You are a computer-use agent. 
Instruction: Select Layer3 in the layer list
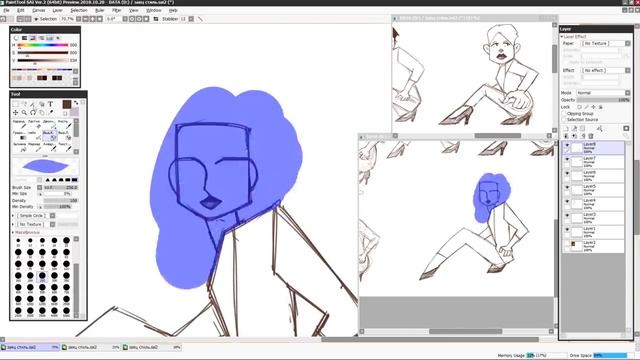pyautogui.click(x=594, y=218)
